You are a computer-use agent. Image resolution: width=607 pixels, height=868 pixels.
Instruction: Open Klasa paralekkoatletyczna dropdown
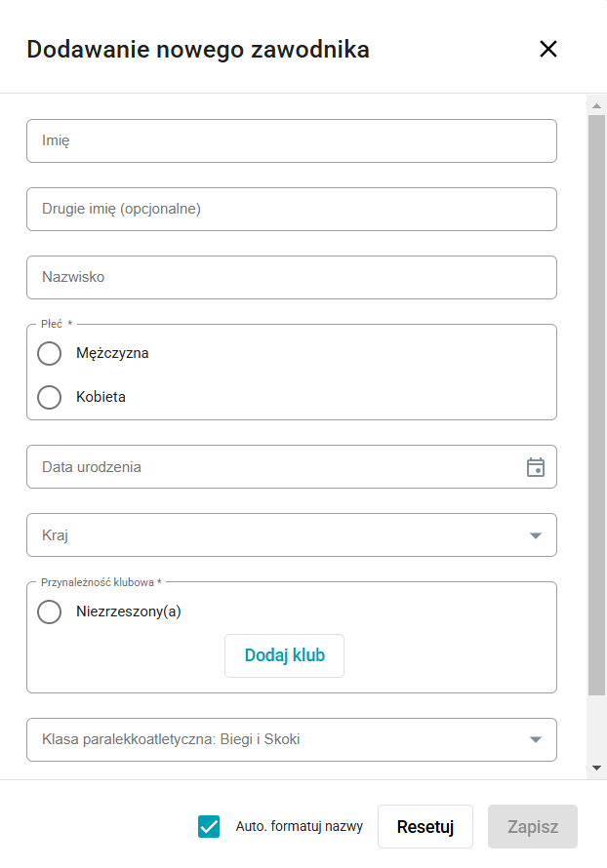[x=535, y=739]
